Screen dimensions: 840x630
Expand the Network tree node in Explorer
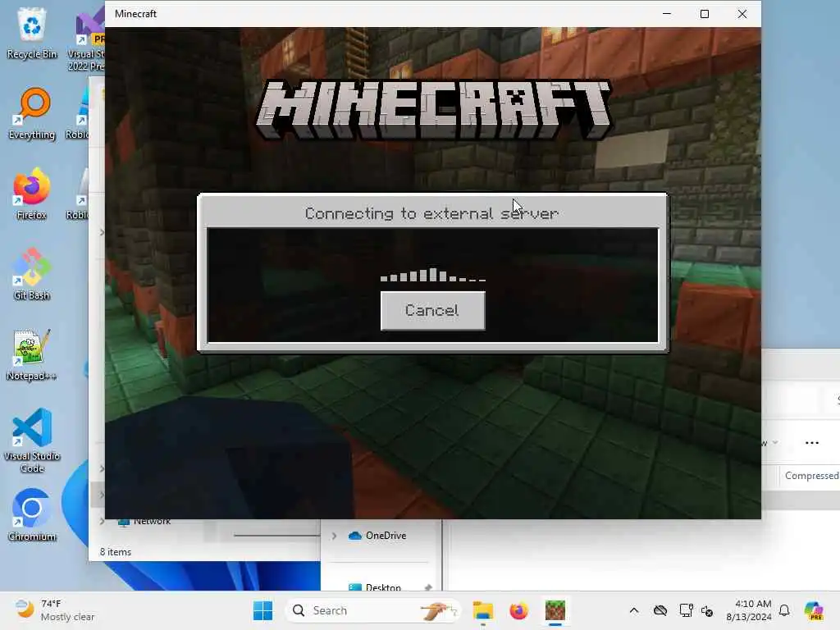(102, 521)
